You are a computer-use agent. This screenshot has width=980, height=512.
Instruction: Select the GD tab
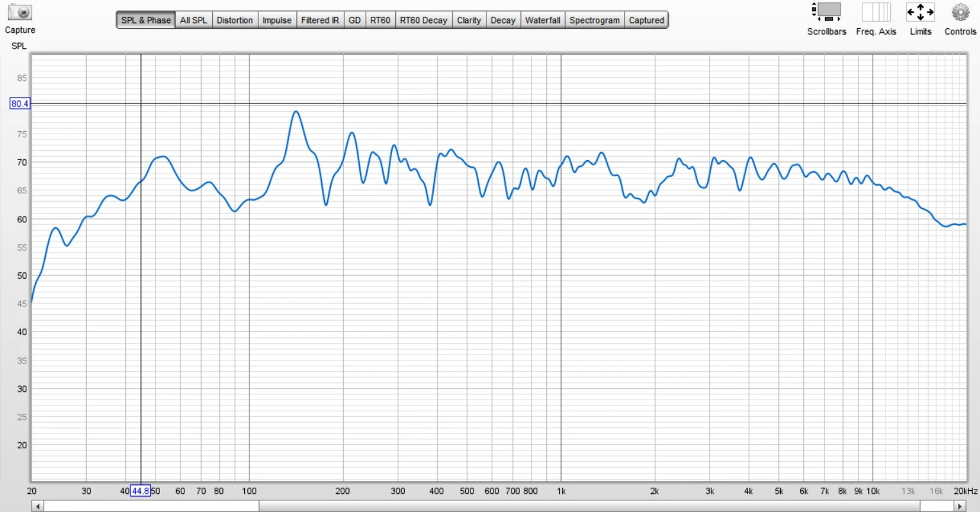click(x=355, y=20)
